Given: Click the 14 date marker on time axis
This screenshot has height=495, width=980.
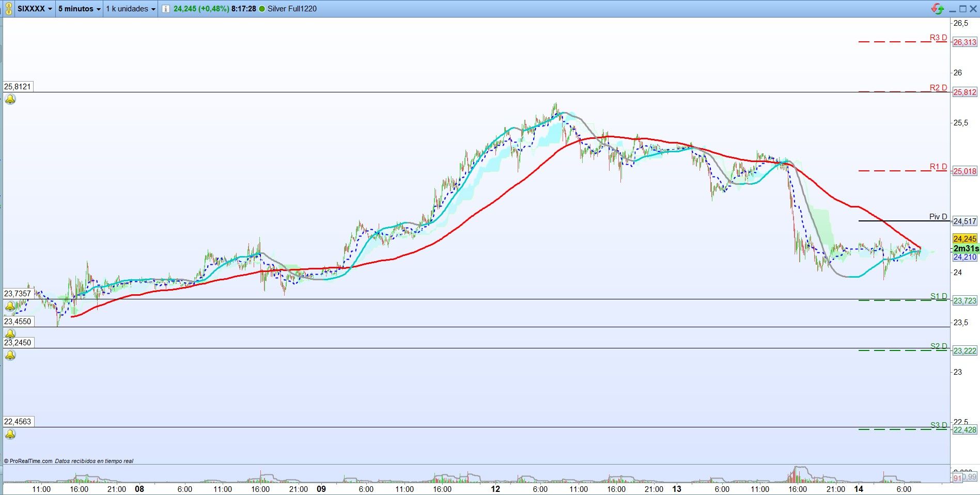Looking at the screenshot, I should 859,489.
